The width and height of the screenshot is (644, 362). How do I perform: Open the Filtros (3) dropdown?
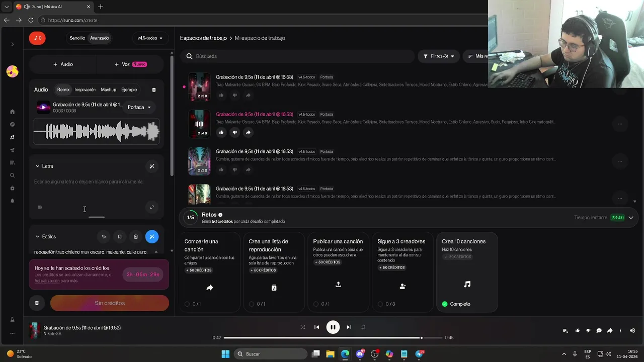tap(438, 56)
